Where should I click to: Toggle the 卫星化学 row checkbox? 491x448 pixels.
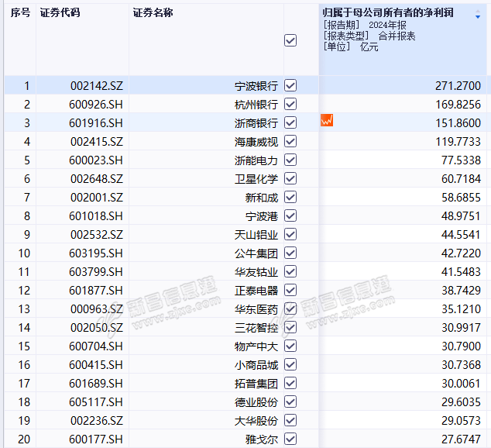coord(290,178)
